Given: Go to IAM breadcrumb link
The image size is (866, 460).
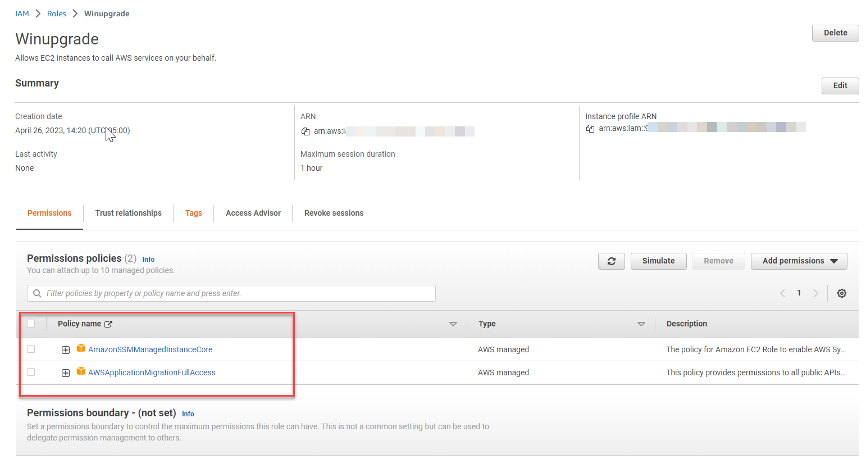Looking at the screenshot, I should (x=22, y=14).
